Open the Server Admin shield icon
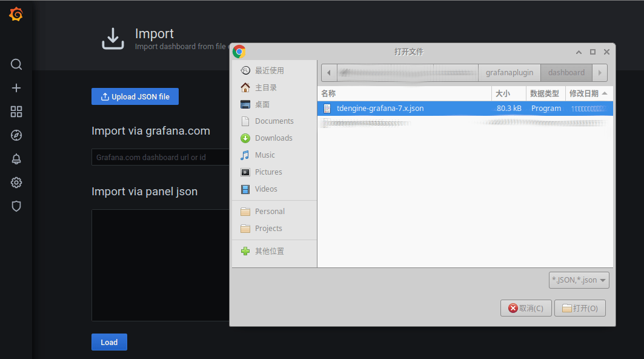Image resolution: width=644 pixels, height=359 pixels. [16, 206]
